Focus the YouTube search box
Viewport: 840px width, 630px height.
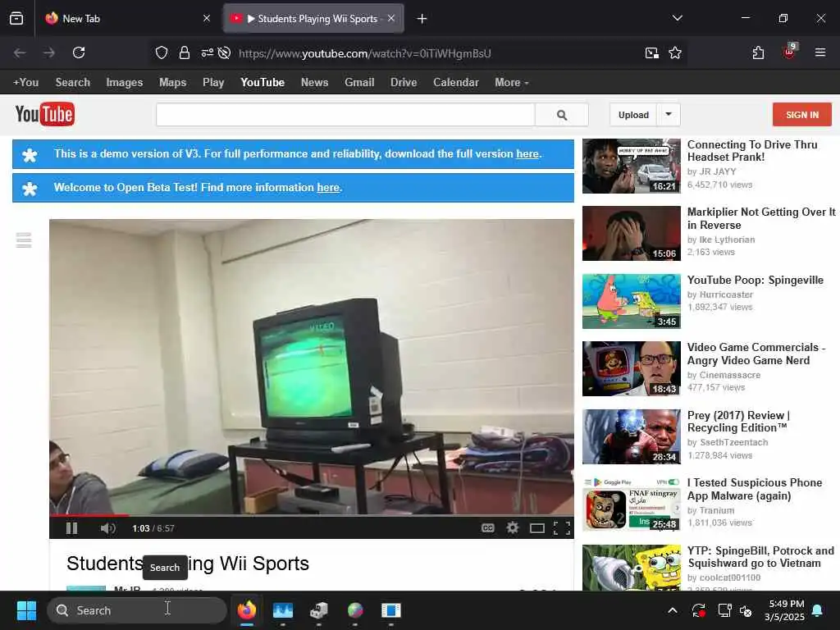click(x=345, y=115)
